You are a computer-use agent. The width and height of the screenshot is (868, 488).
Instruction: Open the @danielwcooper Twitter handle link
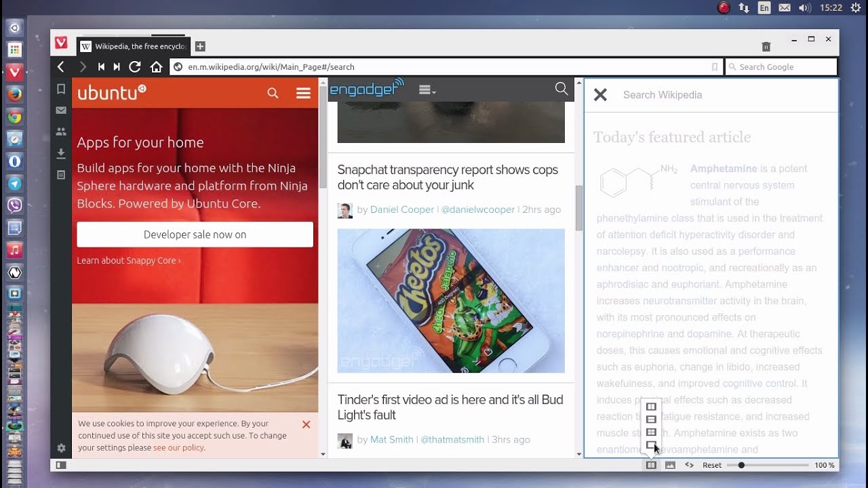[478, 210]
